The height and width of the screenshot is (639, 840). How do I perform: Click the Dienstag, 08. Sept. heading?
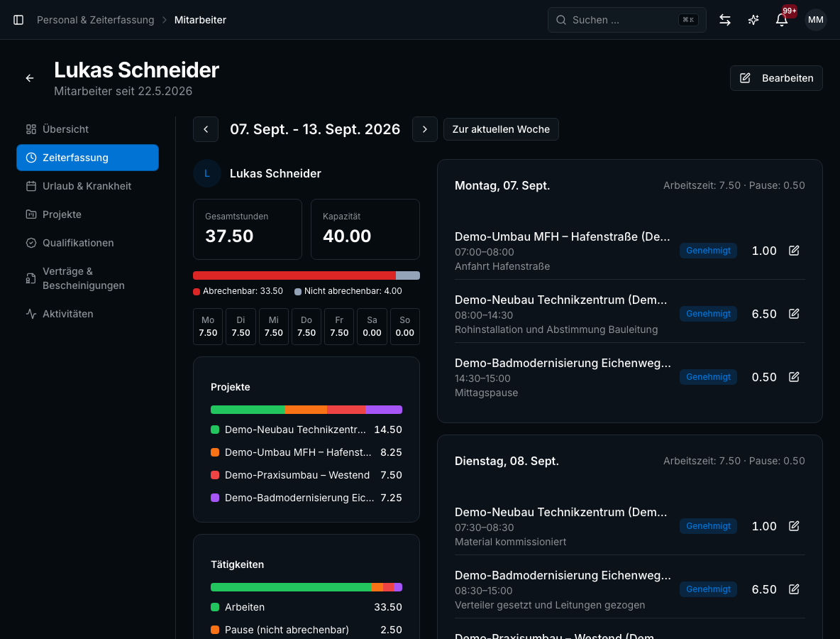coord(507,461)
